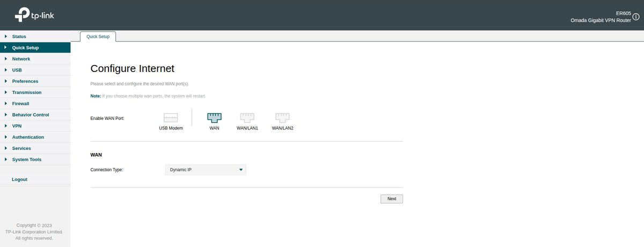Open the System Tools menu

(35, 159)
